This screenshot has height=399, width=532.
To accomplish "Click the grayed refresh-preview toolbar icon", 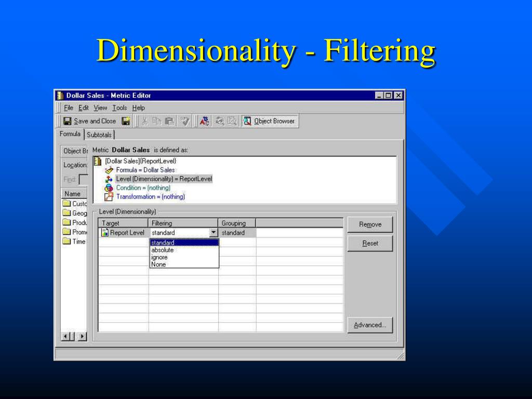I will coord(220,121).
